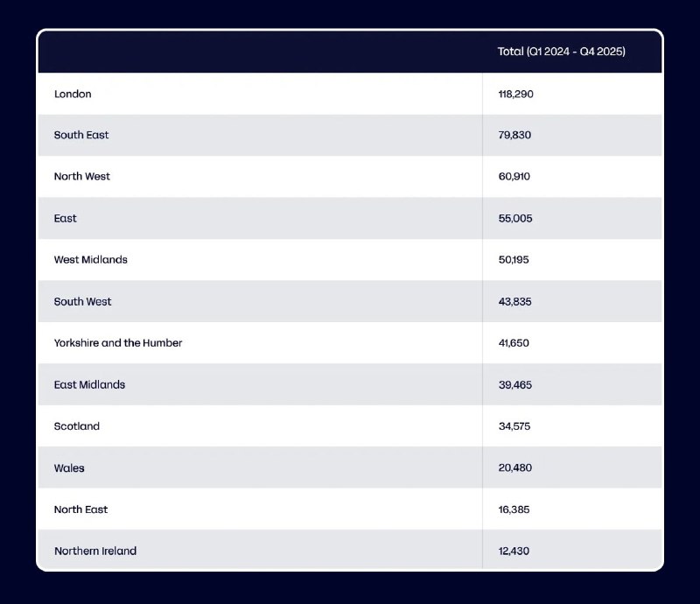Image resolution: width=700 pixels, height=604 pixels.
Task: Click the East total 55,005
Action: coord(515,219)
